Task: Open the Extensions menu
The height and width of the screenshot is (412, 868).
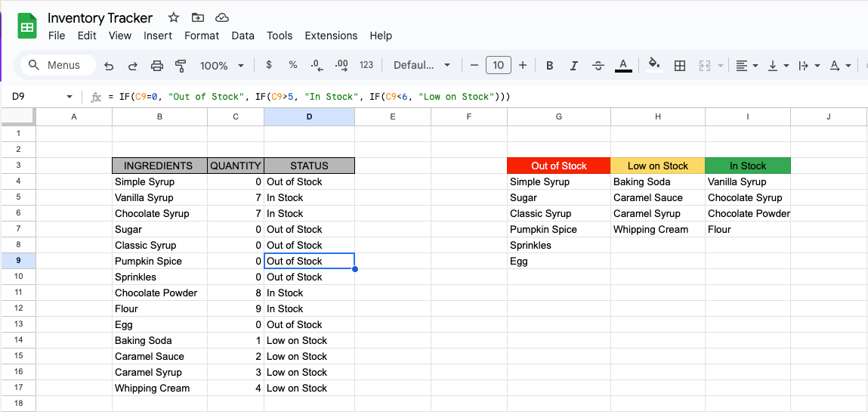Action: pyautogui.click(x=331, y=36)
